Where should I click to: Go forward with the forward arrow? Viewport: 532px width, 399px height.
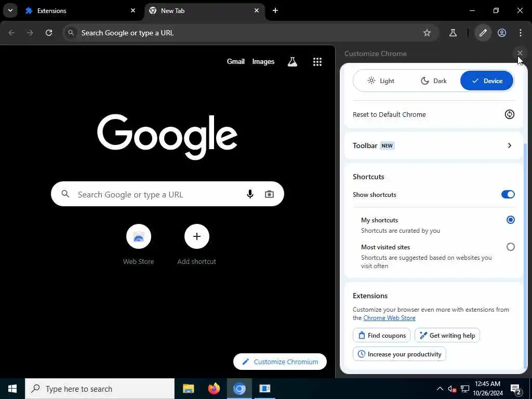(30, 33)
